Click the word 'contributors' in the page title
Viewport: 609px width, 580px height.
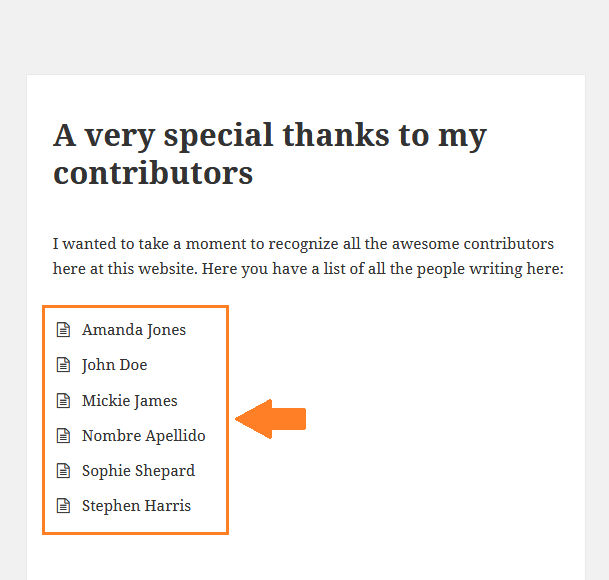(153, 173)
